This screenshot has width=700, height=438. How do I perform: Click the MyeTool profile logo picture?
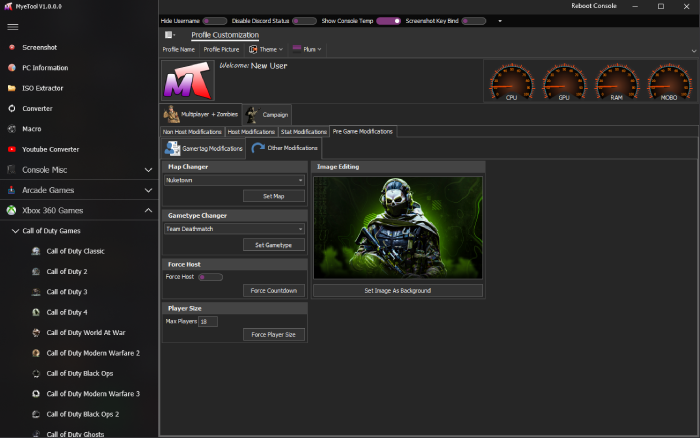pos(188,81)
